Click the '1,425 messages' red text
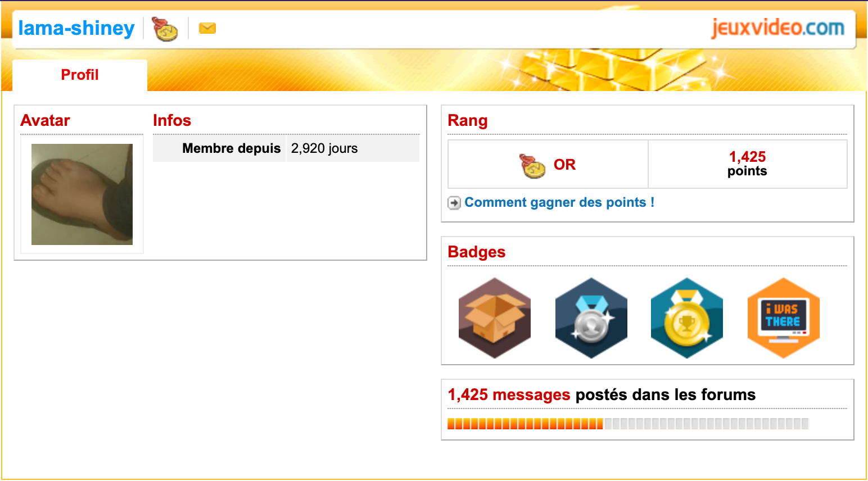This screenshot has width=868, height=481. 509,394
